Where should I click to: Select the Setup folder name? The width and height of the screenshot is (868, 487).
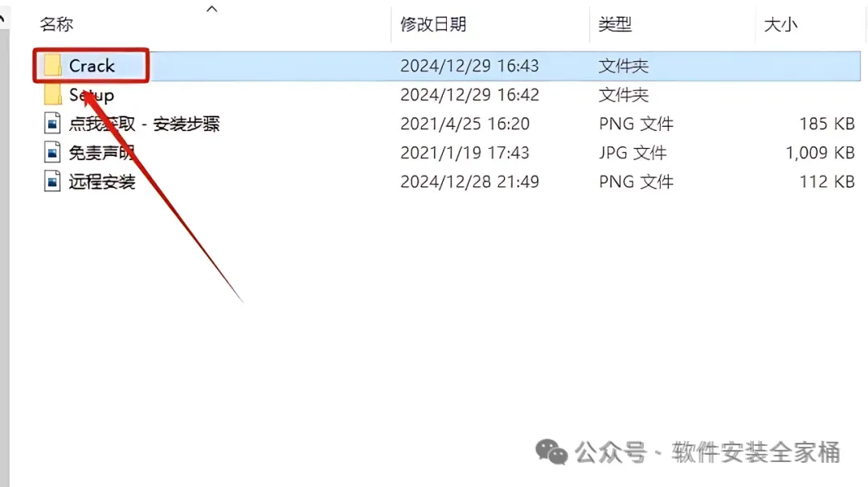[92, 95]
